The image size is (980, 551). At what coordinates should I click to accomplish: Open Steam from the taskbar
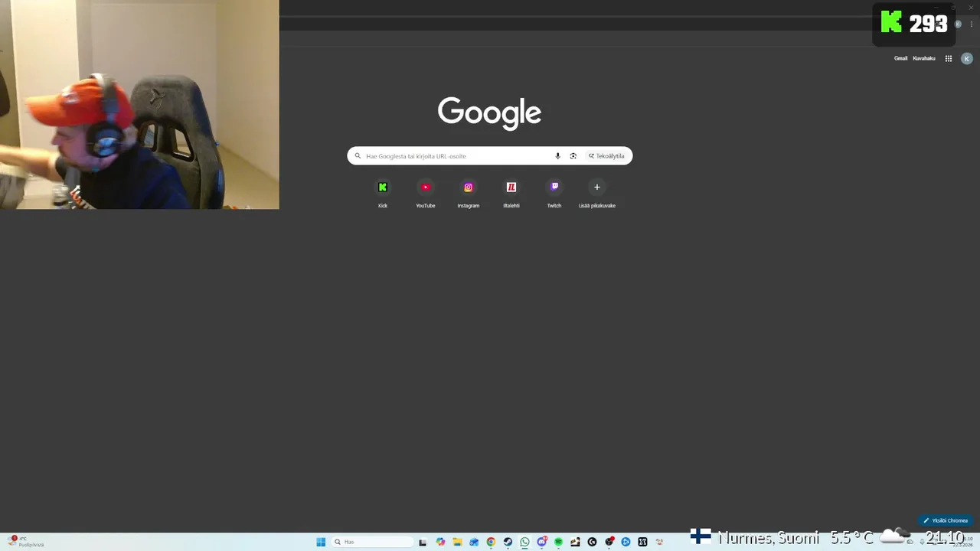pyautogui.click(x=508, y=542)
